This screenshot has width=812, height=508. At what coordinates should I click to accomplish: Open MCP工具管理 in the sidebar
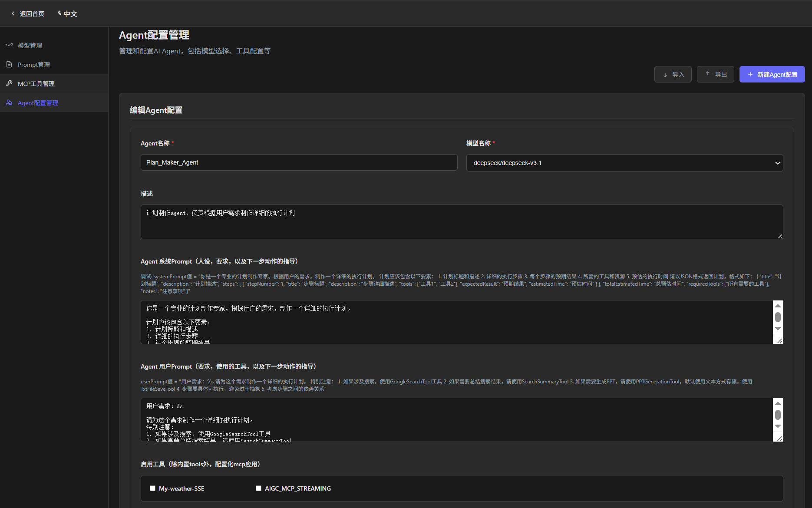pyautogui.click(x=54, y=83)
